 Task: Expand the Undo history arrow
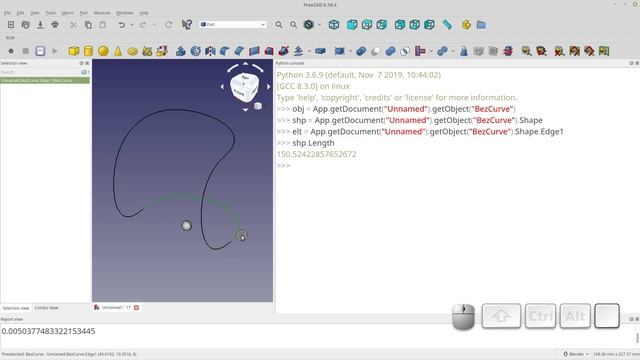[x=132, y=25]
